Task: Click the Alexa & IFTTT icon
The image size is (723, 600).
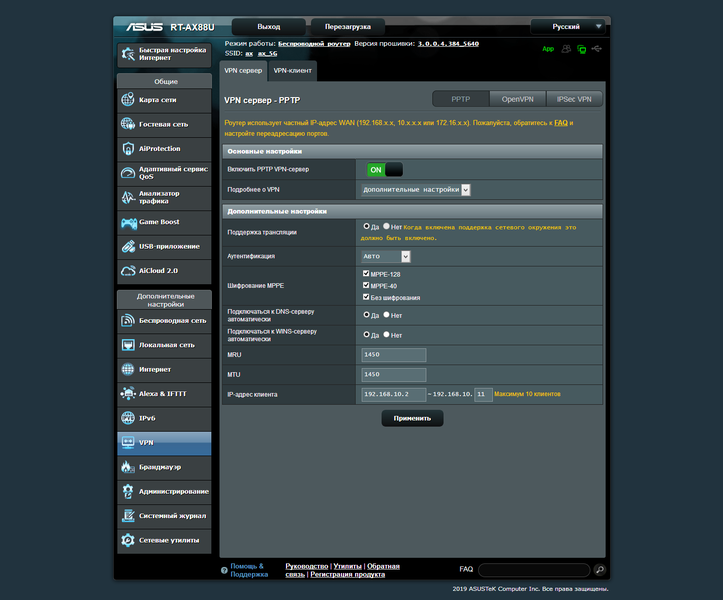Action: click(128, 394)
